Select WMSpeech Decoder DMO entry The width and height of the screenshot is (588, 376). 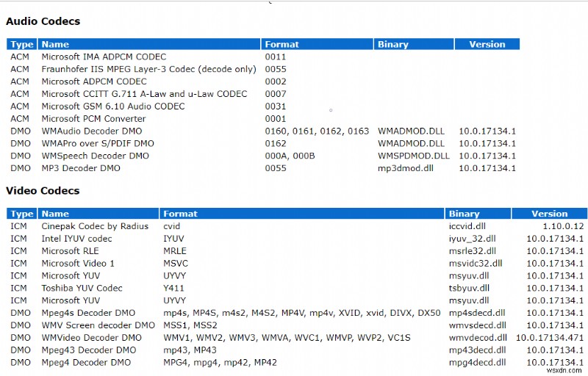tap(95, 156)
